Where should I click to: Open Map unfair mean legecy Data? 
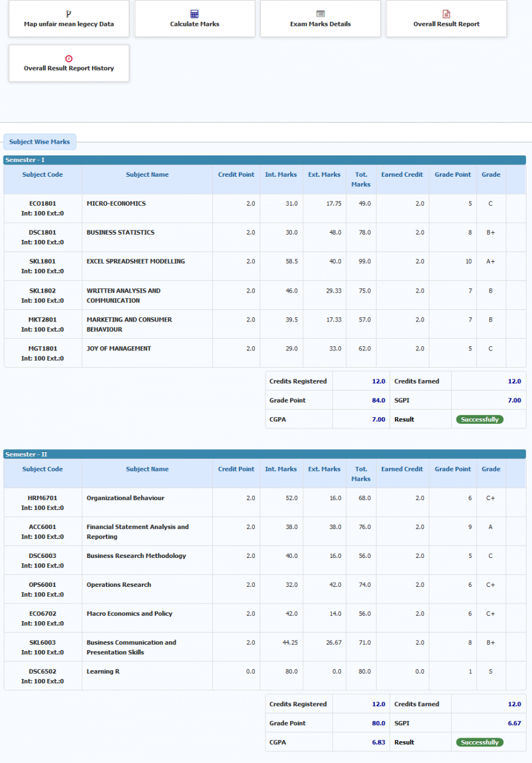[x=69, y=18]
